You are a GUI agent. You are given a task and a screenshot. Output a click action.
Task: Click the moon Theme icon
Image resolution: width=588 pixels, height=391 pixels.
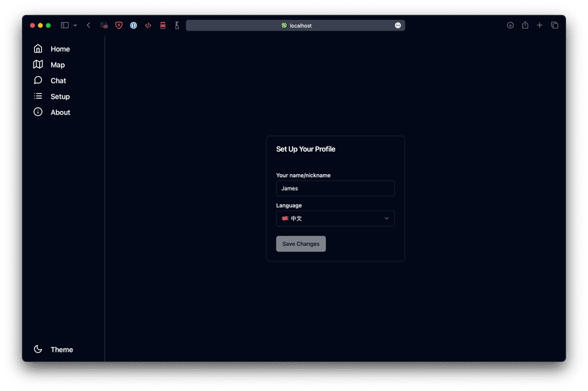[38, 349]
